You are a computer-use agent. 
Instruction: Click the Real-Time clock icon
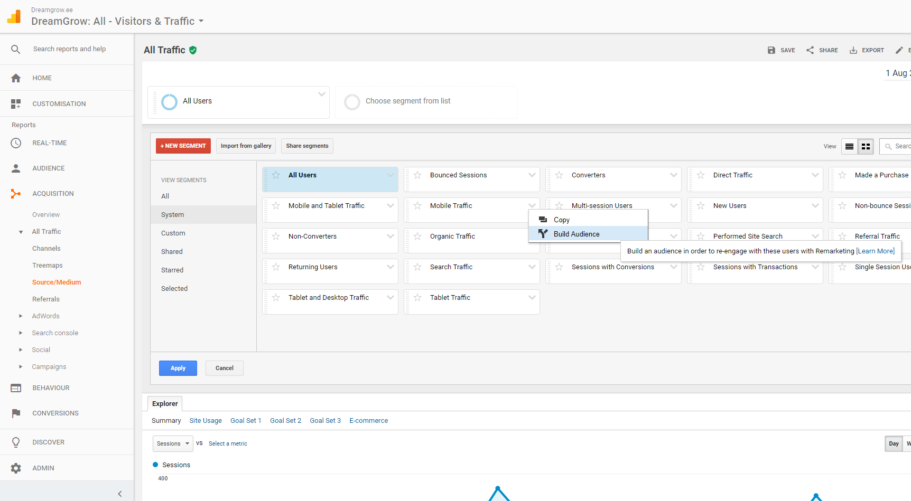click(16, 143)
